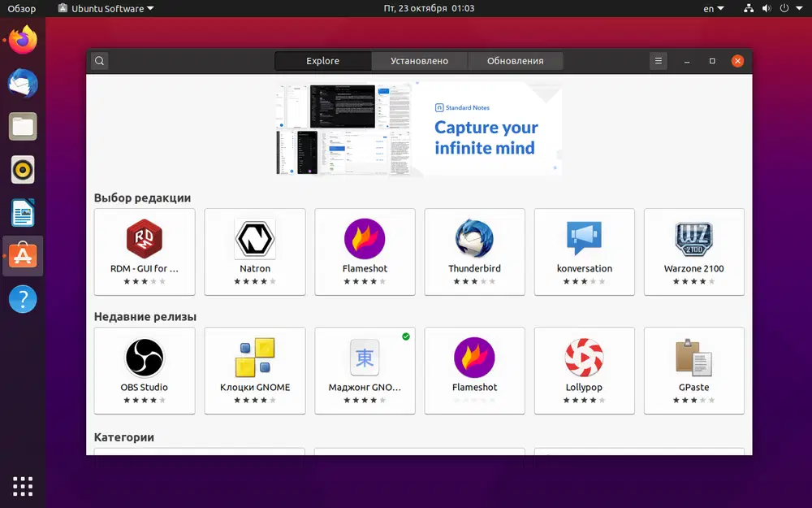
Task: Close the Ubuntu Software window
Action: (737, 61)
